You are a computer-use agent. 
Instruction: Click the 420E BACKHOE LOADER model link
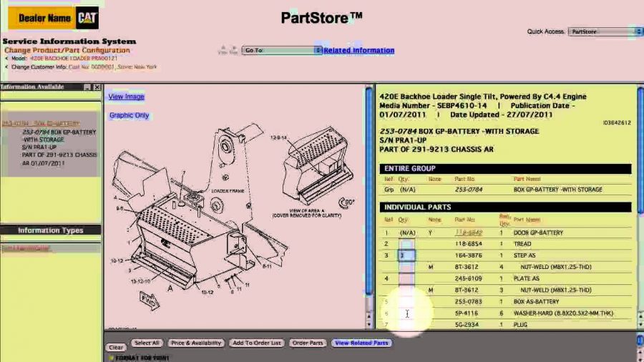point(73,59)
